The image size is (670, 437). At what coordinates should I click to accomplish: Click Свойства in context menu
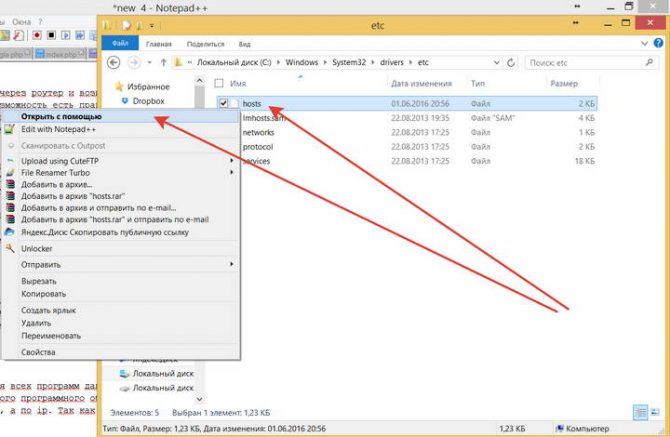(40, 352)
